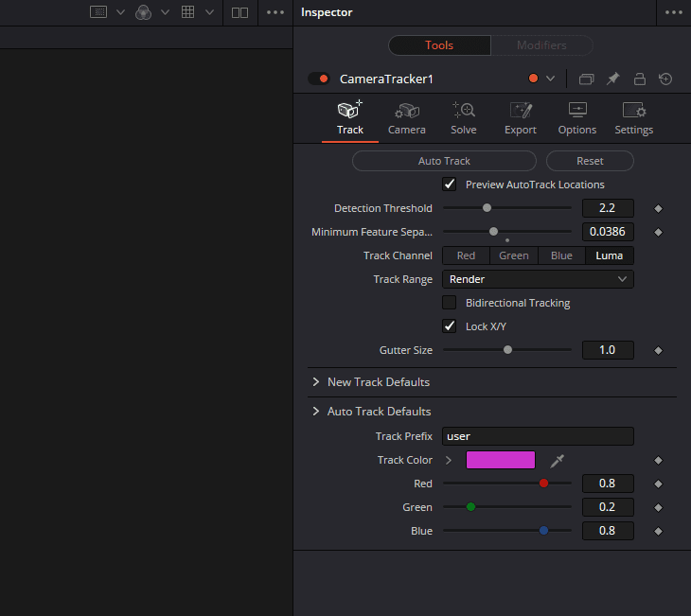
Task: Click the CameraTracker1 node name header
Action: click(386, 79)
